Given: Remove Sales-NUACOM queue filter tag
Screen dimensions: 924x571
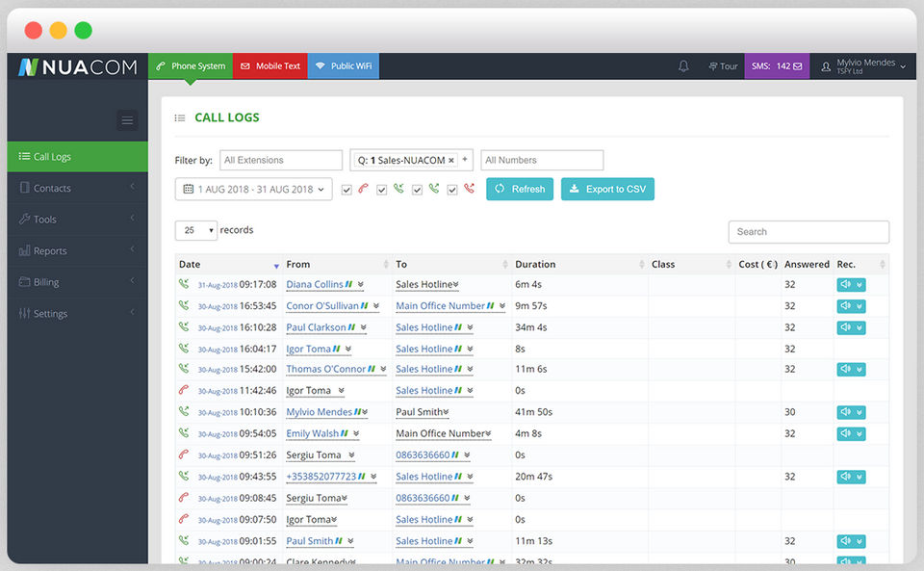Looking at the screenshot, I should coord(450,160).
